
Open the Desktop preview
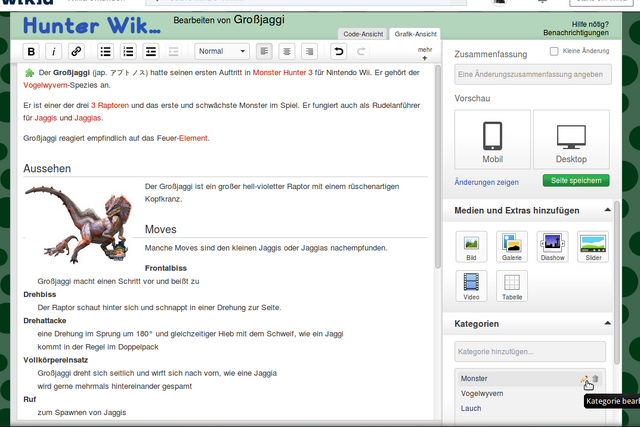point(571,140)
